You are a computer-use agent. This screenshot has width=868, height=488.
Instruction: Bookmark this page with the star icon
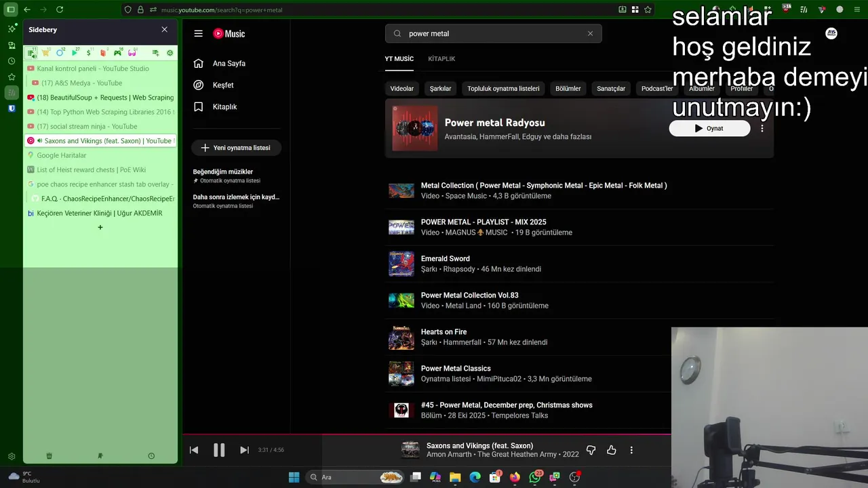pos(648,9)
